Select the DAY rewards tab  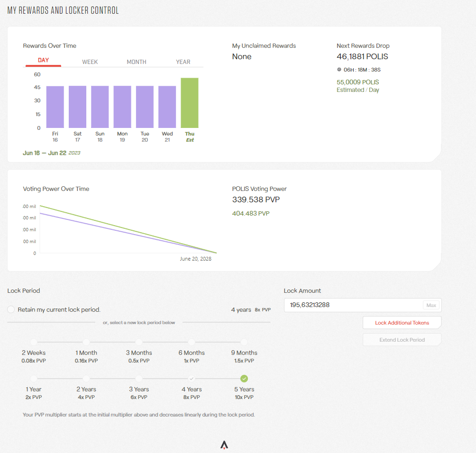[x=43, y=61]
